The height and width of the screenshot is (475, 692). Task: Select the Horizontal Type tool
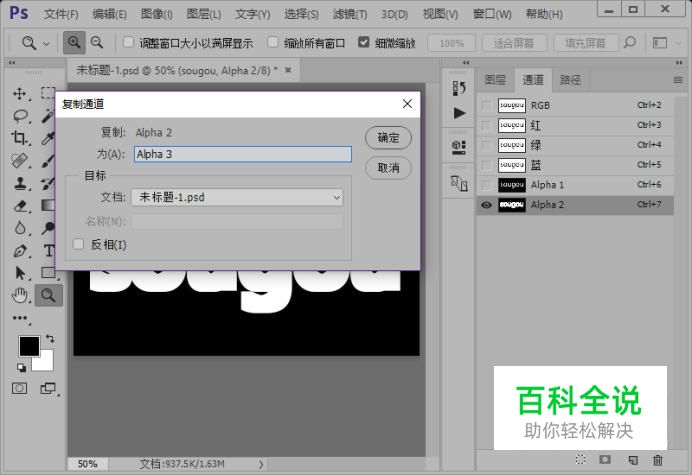(49, 251)
